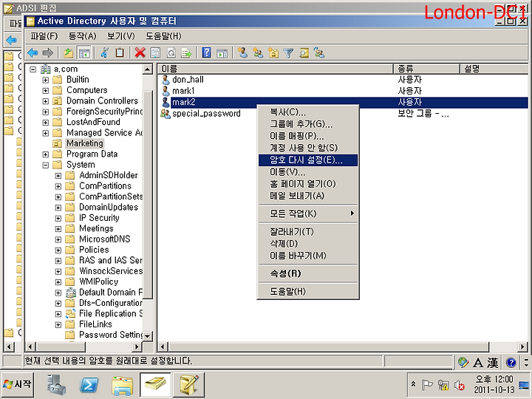Image resolution: width=532 pixels, height=399 pixels.
Task: Open Properties from the toolbar icon
Action: 155,52
